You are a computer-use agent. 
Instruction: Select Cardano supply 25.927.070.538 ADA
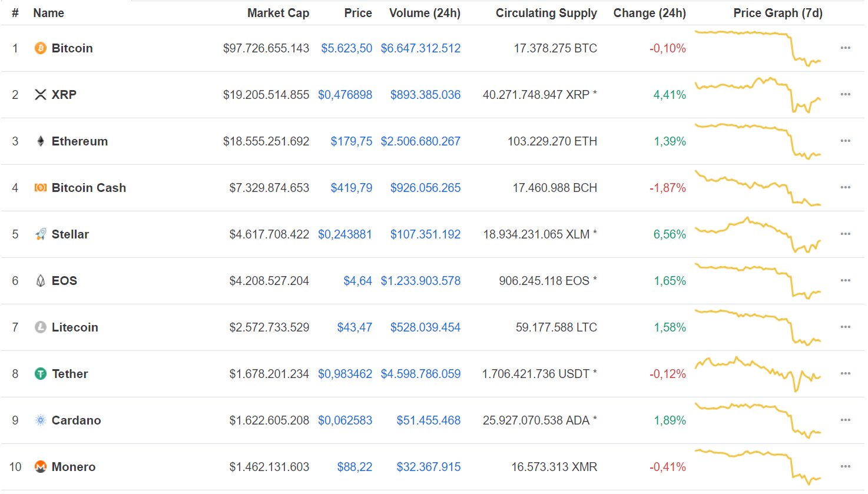point(536,420)
